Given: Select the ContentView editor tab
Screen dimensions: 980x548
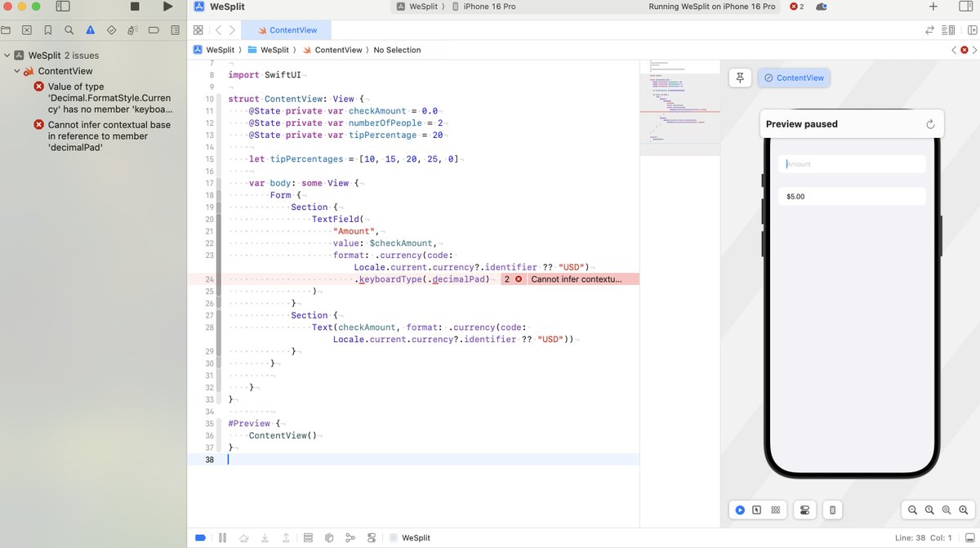Looking at the screenshot, I should coord(287,30).
